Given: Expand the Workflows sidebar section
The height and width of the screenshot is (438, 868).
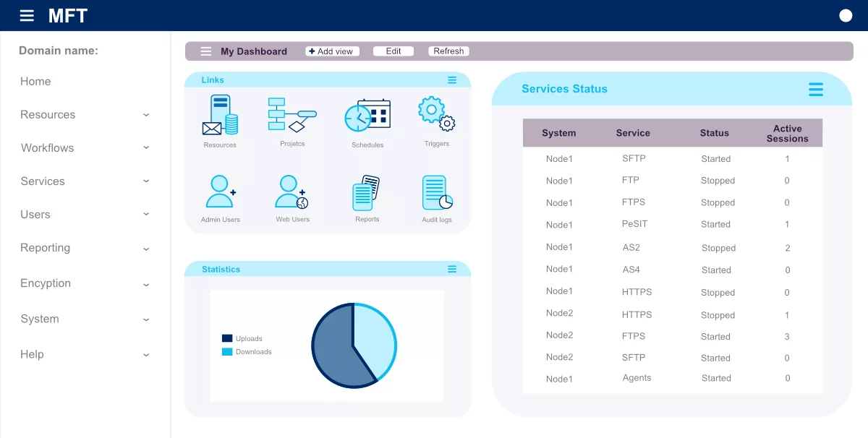Looking at the screenshot, I should [46, 147].
